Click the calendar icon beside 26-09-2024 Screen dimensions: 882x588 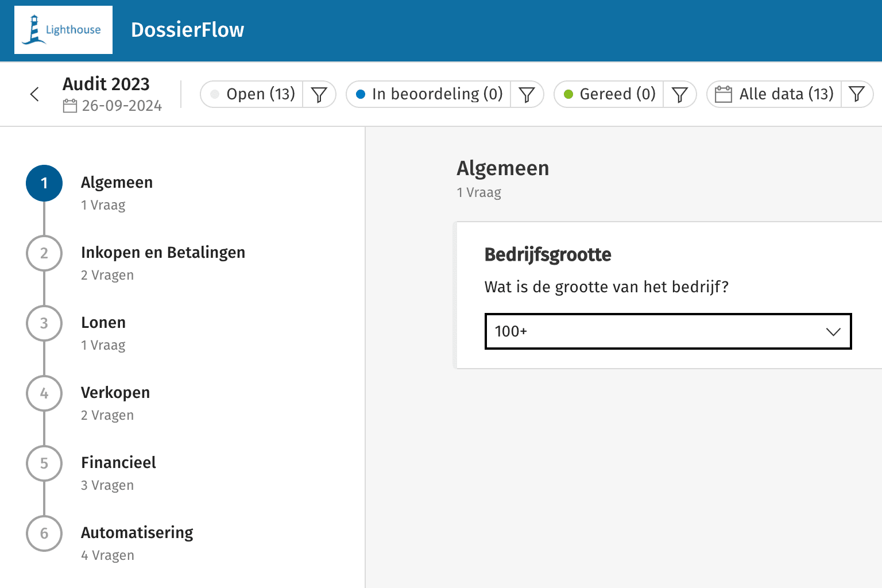click(70, 106)
